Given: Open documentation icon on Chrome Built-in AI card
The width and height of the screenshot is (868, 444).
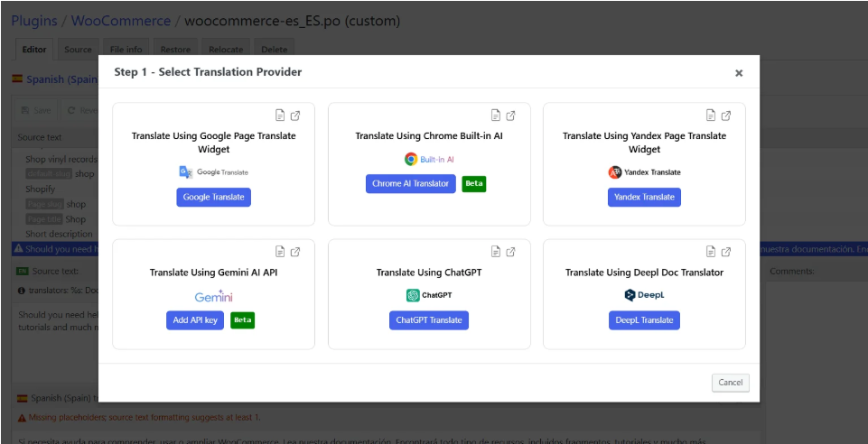Looking at the screenshot, I should [496, 116].
